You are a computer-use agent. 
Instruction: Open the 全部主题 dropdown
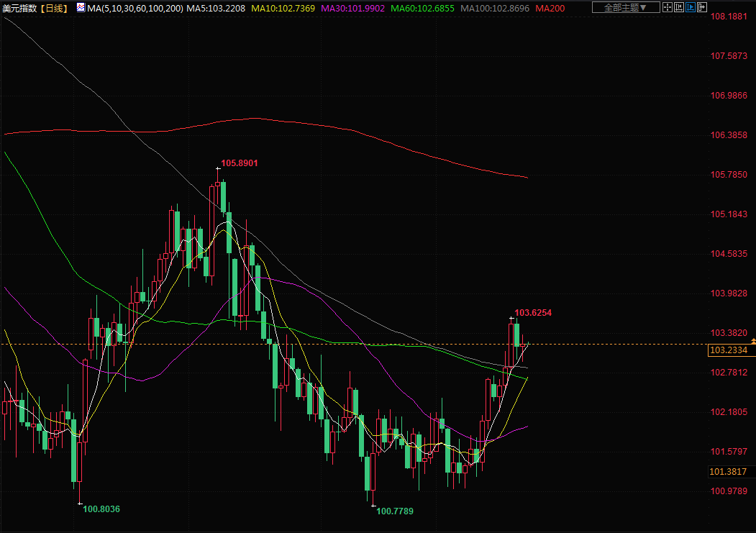[624, 8]
